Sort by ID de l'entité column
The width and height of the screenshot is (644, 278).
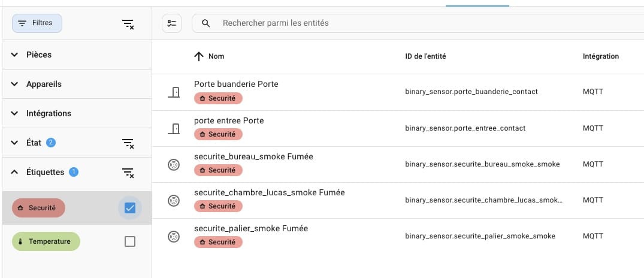point(425,57)
